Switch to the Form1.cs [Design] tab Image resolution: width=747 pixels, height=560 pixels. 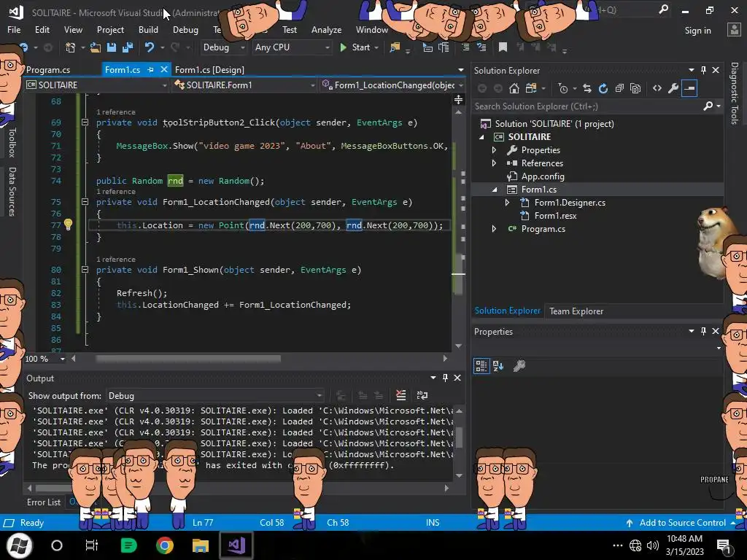209,69
